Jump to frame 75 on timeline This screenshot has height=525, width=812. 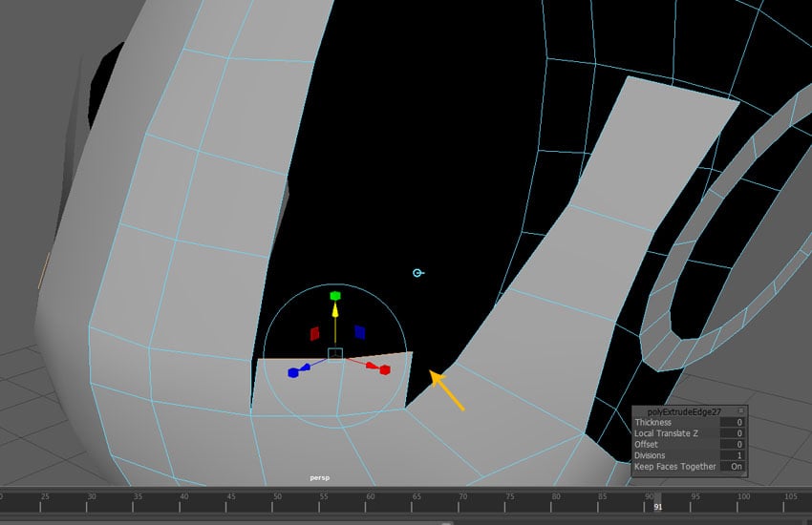pyautogui.click(x=510, y=496)
